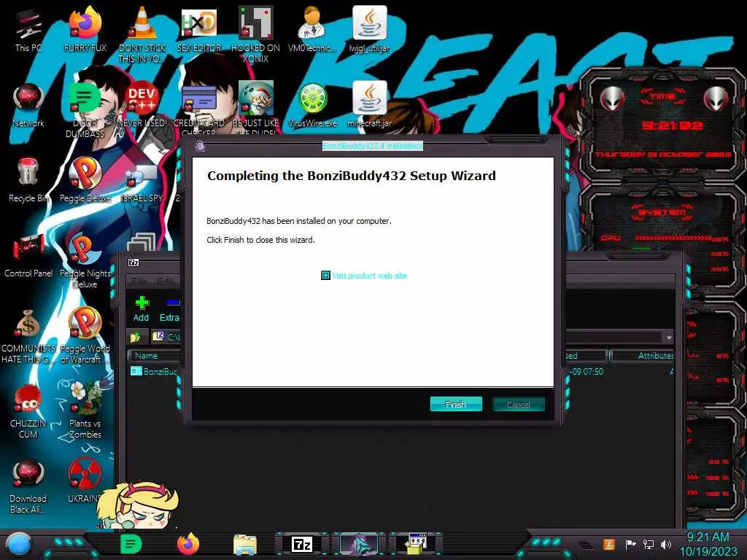This screenshot has width=747, height=560.
Task: Open the Edit menu in 7-Zip
Action: click(166, 281)
